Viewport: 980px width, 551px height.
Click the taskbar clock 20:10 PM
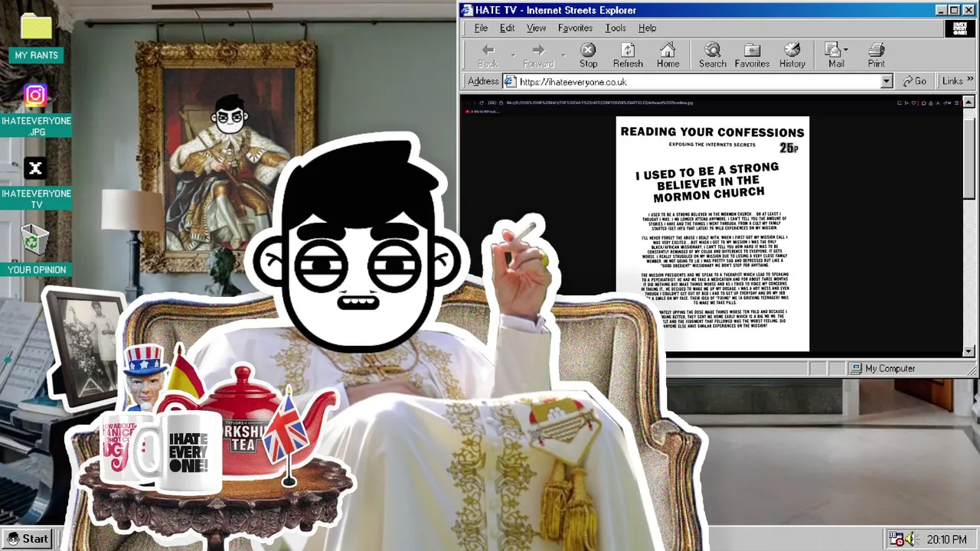click(946, 540)
